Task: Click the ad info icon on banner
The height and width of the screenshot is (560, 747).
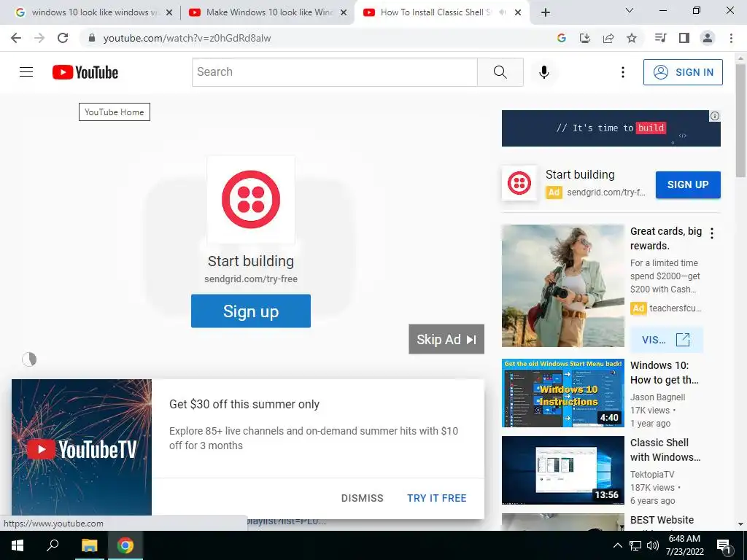Action: [x=715, y=116]
